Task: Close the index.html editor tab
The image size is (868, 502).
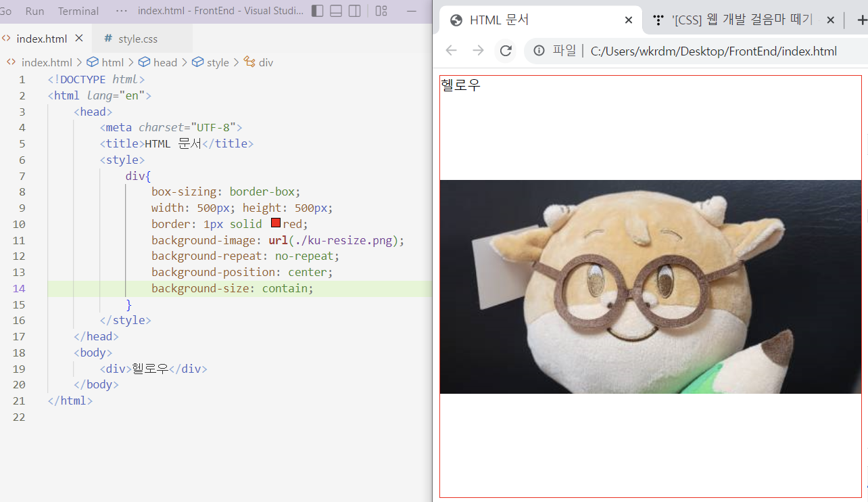Action: [x=79, y=39]
